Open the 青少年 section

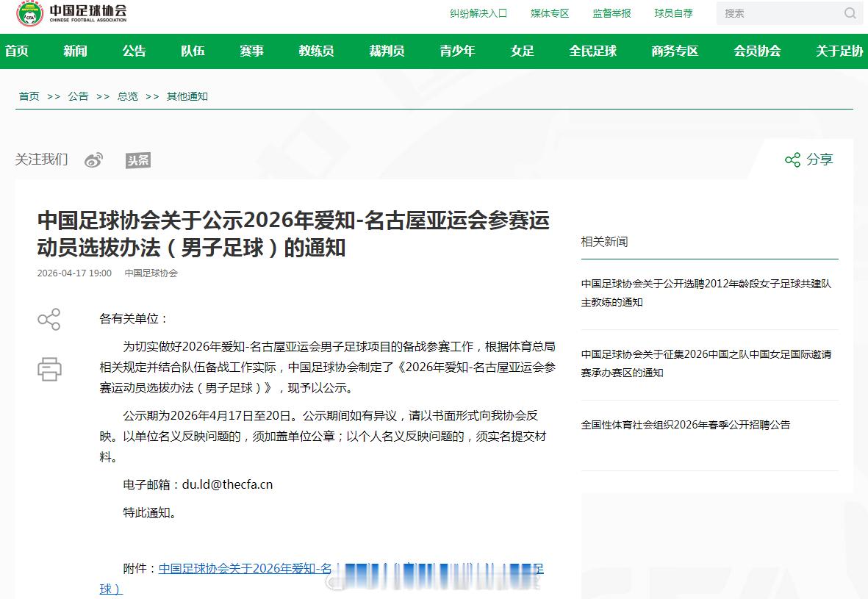(x=457, y=51)
